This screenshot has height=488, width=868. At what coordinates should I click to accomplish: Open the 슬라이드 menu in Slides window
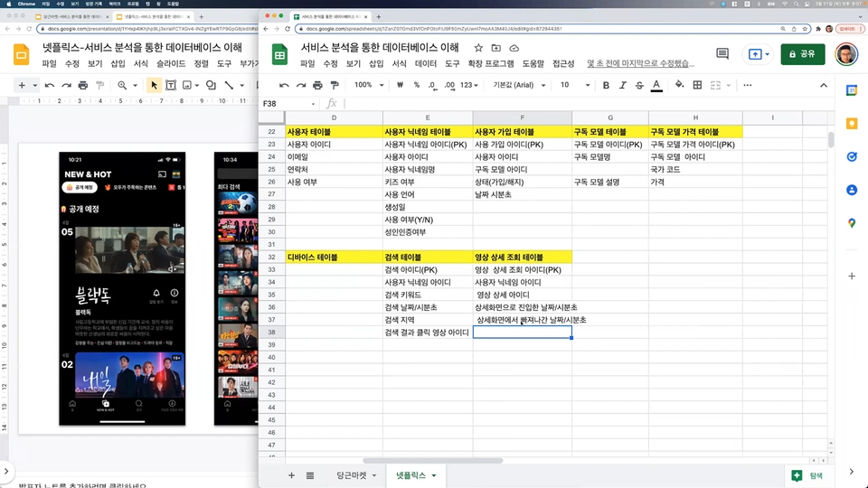tap(171, 64)
